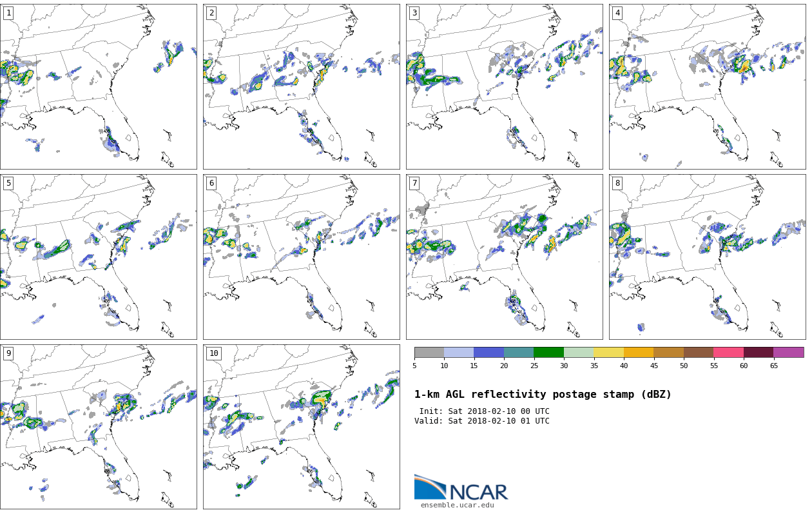Open ensemble member 7 reflectivity map
The width and height of the screenshot is (812, 510).
[504, 257]
